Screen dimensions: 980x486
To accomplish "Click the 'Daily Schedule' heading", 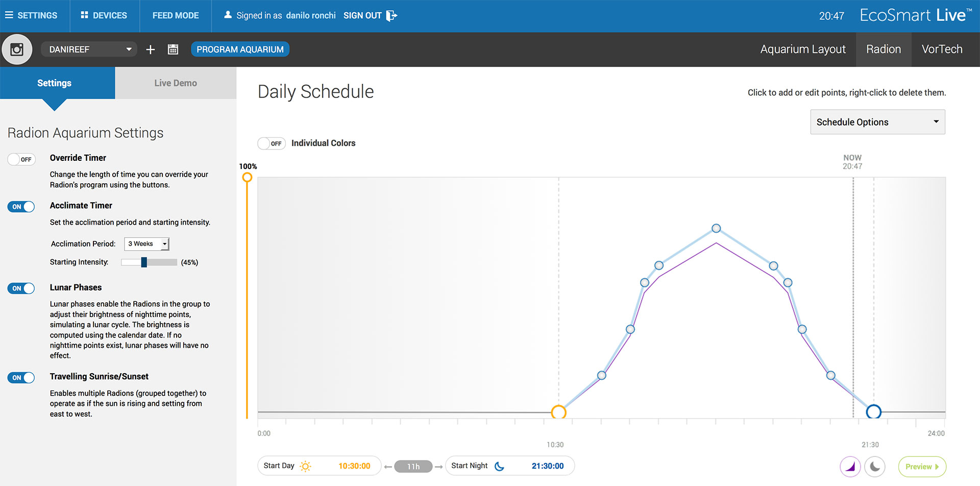I will [x=315, y=92].
